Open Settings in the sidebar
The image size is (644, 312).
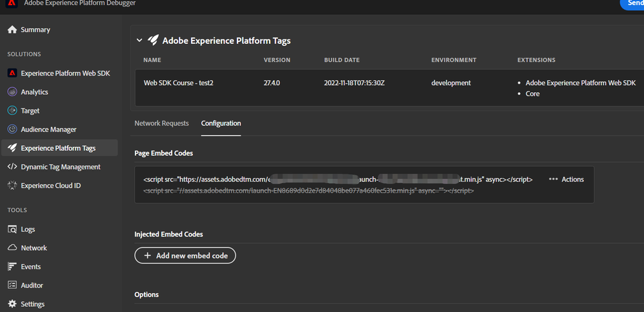tap(32, 304)
